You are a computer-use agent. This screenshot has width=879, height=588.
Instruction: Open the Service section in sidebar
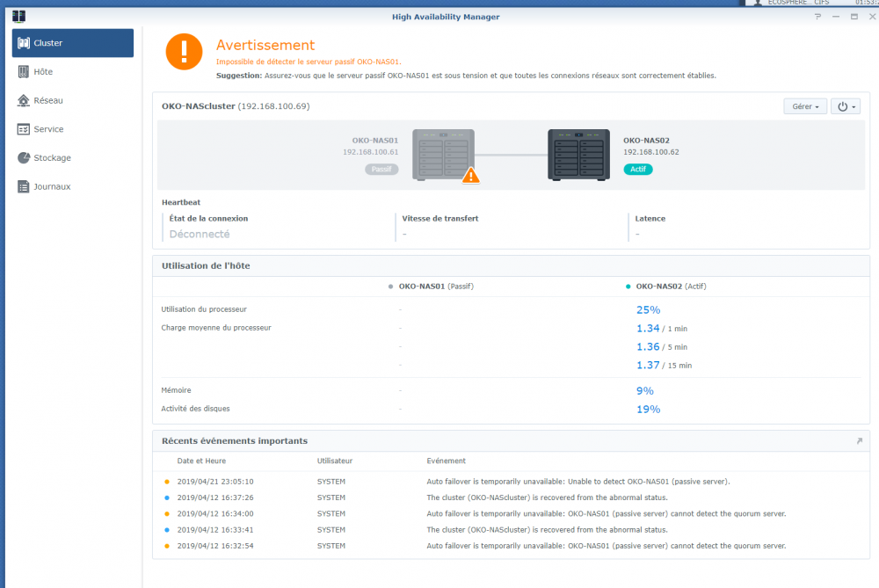tap(73, 129)
